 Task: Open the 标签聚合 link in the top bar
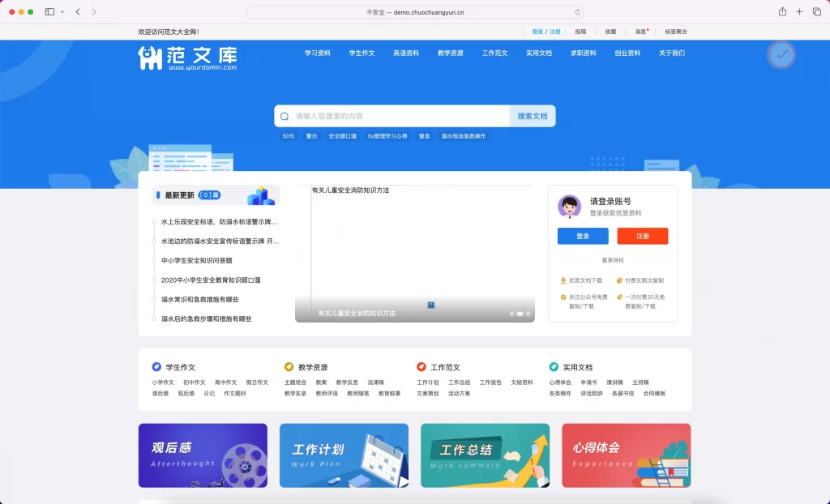coord(674,31)
